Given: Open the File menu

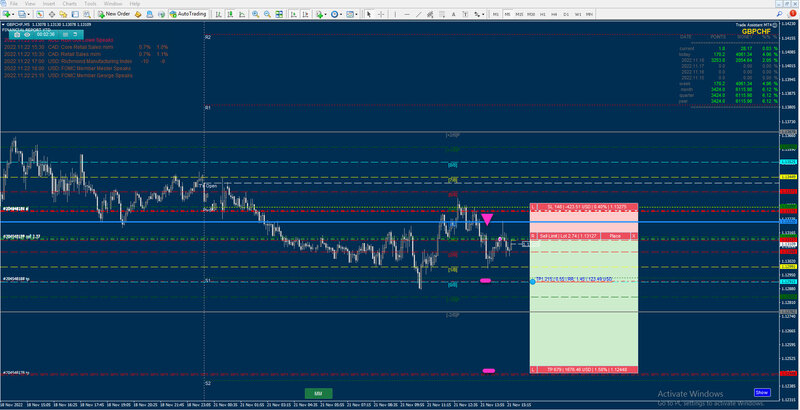Looking at the screenshot, I should (14, 4).
